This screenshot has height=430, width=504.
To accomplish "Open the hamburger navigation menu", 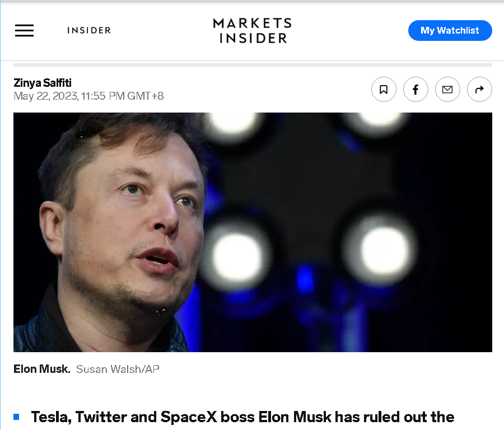I will tap(24, 31).
